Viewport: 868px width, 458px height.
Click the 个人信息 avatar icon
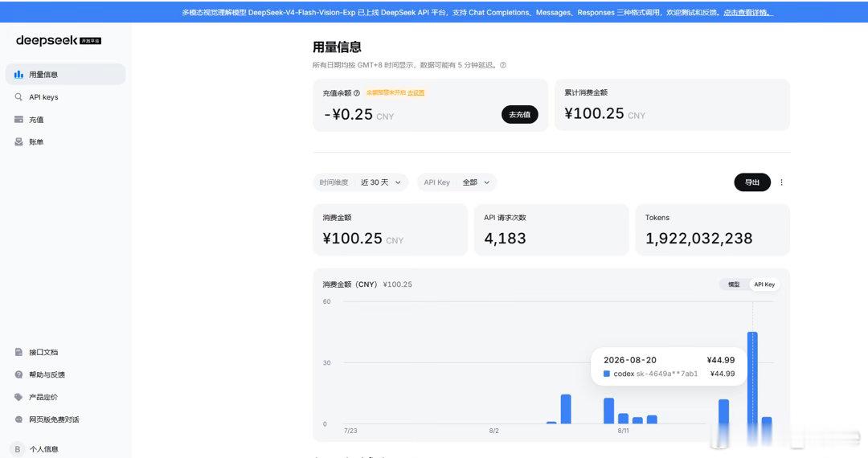tap(18, 449)
